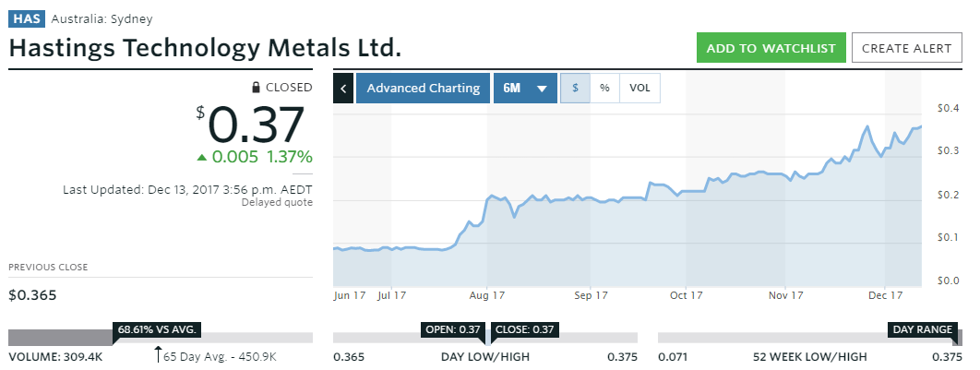Switch chart to percent change view

(604, 89)
